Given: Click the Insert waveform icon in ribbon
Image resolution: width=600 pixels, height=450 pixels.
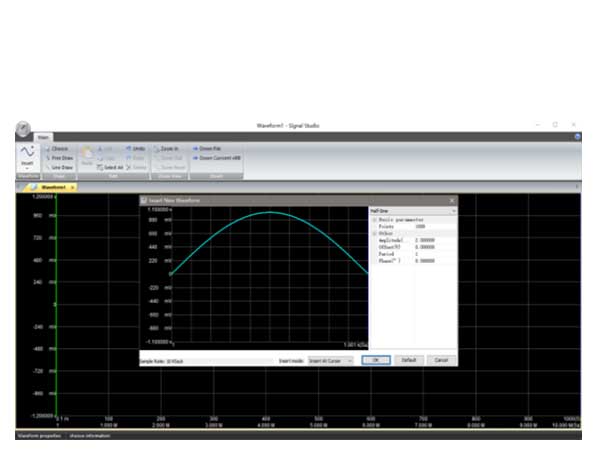Looking at the screenshot, I should coord(27,155).
